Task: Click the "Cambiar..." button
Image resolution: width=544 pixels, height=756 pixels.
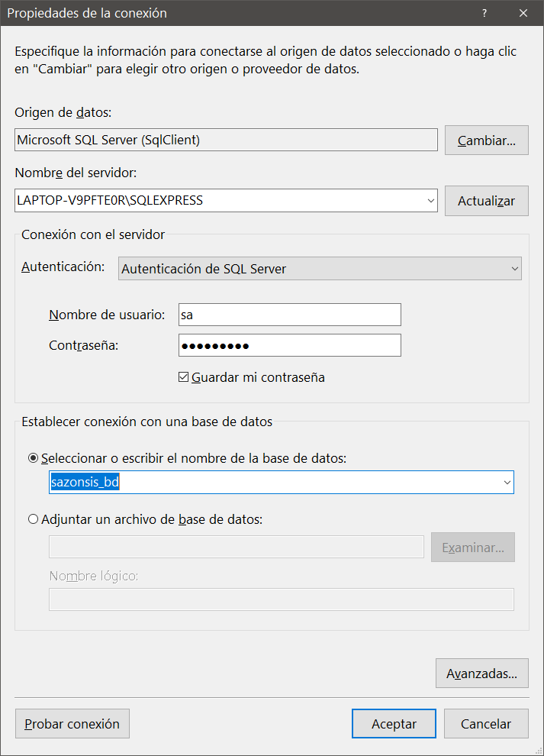Action: (486, 140)
